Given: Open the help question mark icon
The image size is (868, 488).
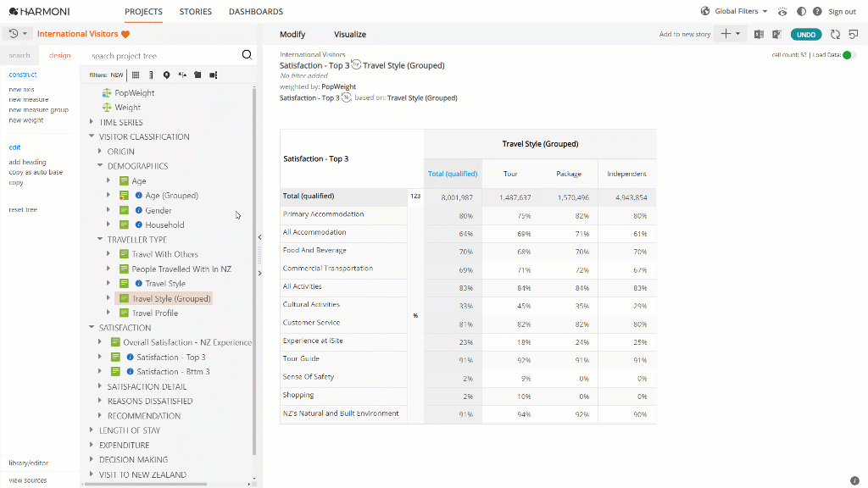Looking at the screenshot, I should pos(817,12).
